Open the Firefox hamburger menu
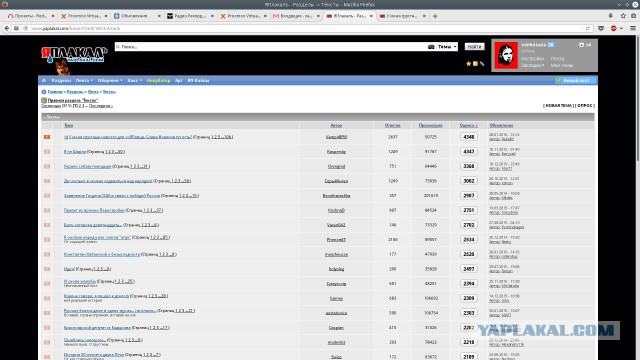 (633, 28)
